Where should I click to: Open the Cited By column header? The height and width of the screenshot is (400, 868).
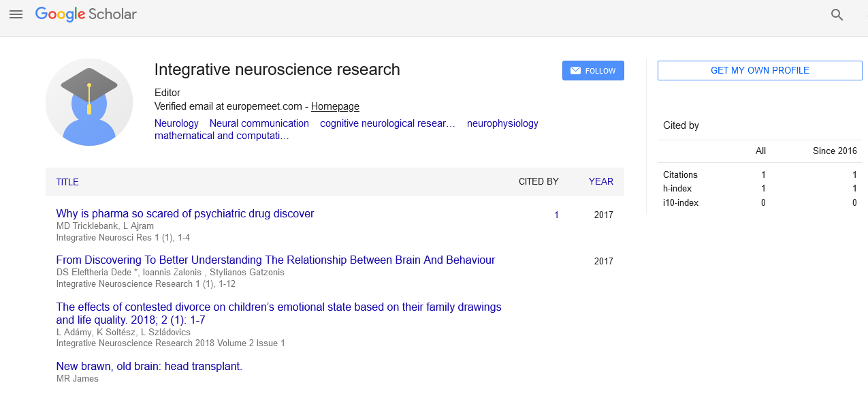tap(538, 181)
